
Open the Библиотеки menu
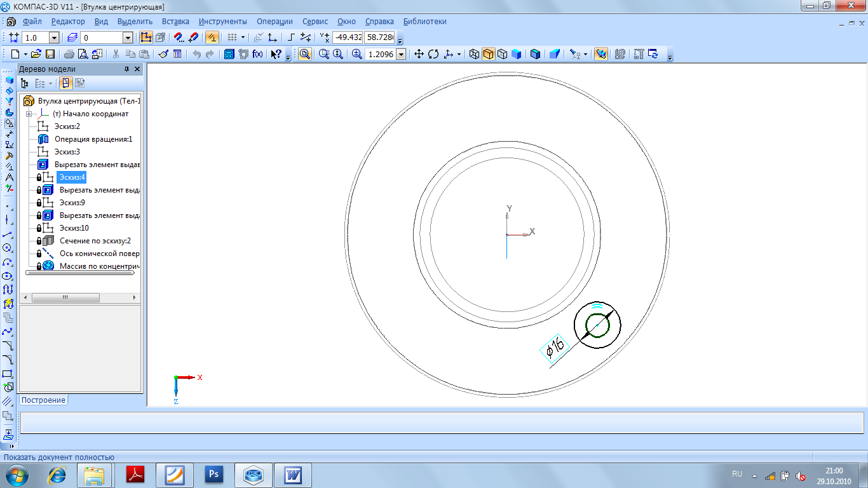[x=425, y=22]
